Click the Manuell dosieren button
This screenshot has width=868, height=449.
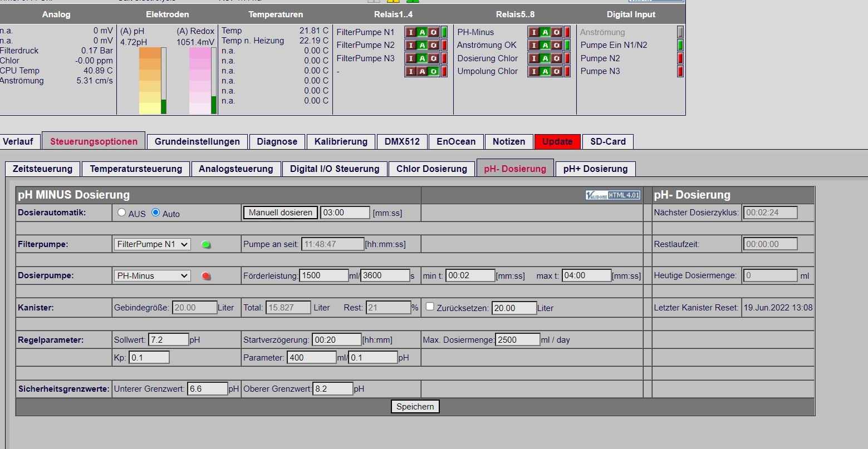(281, 213)
